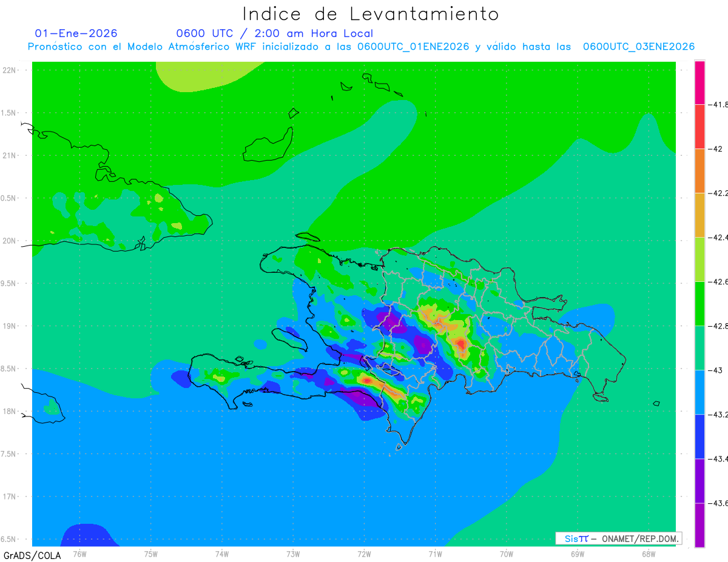This screenshot has height=562, width=728.
Task: Click the date label "01-Ene-2026"
Action: (76, 33)
